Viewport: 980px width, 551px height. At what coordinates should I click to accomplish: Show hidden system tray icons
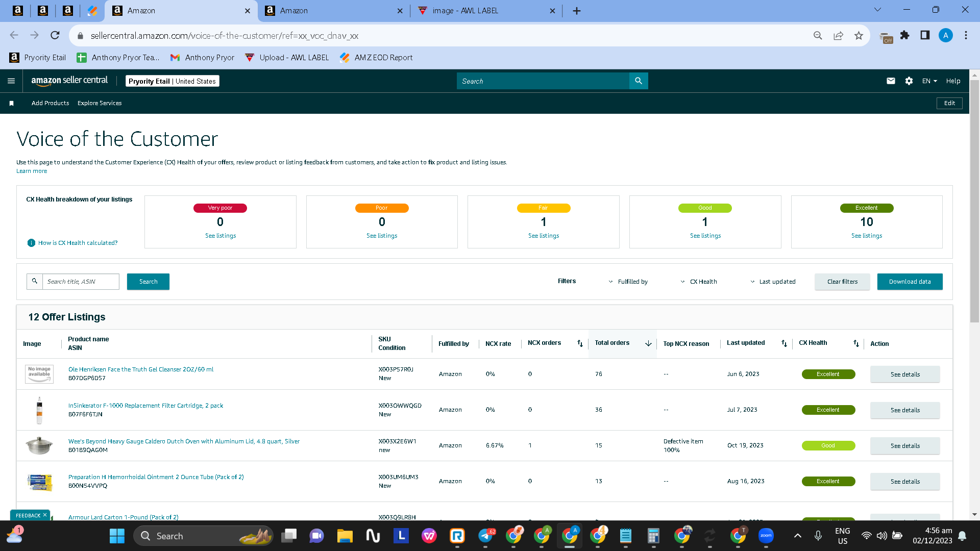pos(798,536)
